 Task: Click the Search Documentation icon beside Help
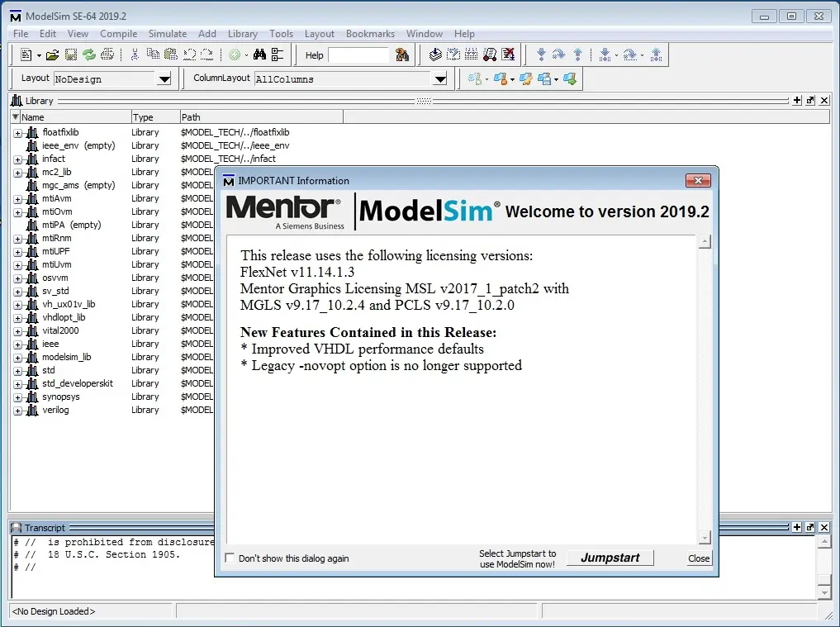[x=401, y=55]
